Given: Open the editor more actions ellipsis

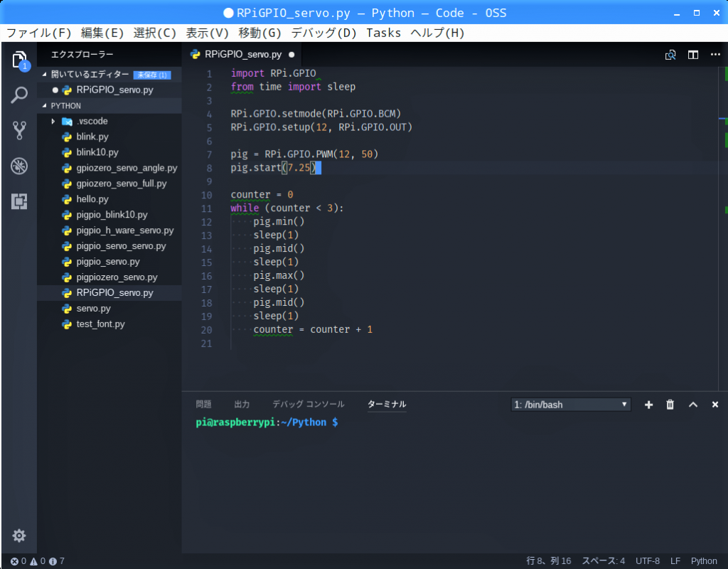Looking at the screenshot, I should tap(715, 54).
